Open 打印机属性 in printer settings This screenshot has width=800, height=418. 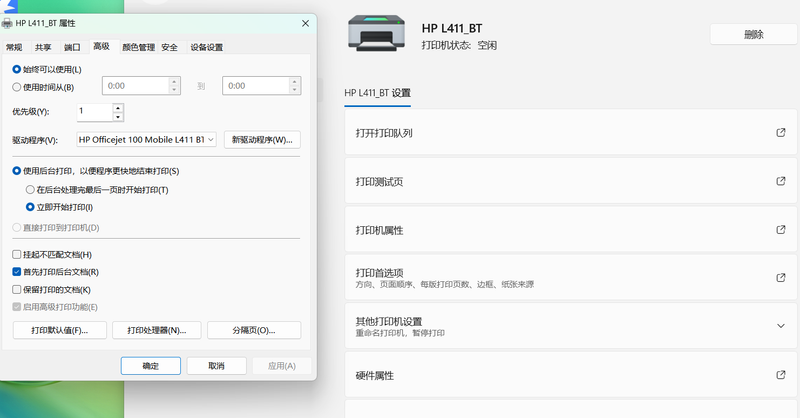coord(570,230)
